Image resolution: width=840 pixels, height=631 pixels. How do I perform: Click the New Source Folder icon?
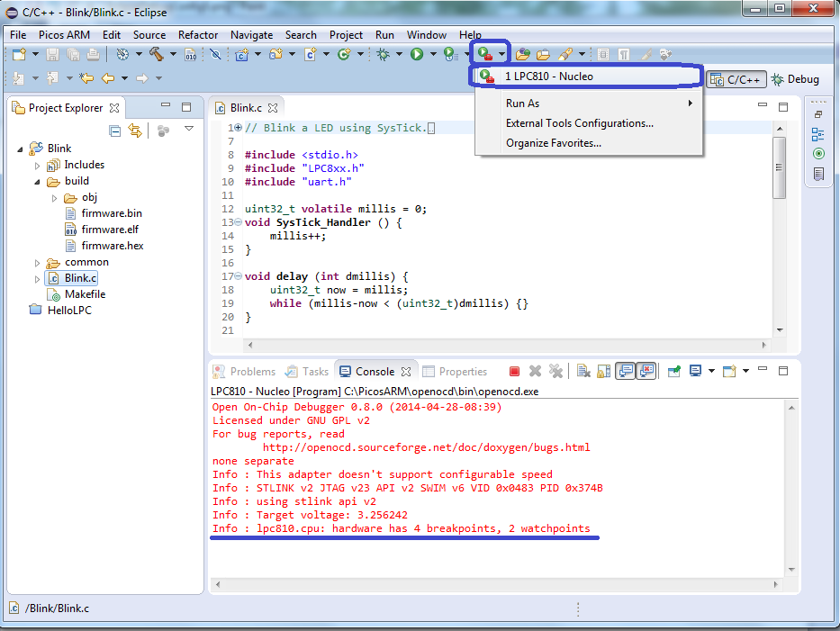click(x=275, y=54)
